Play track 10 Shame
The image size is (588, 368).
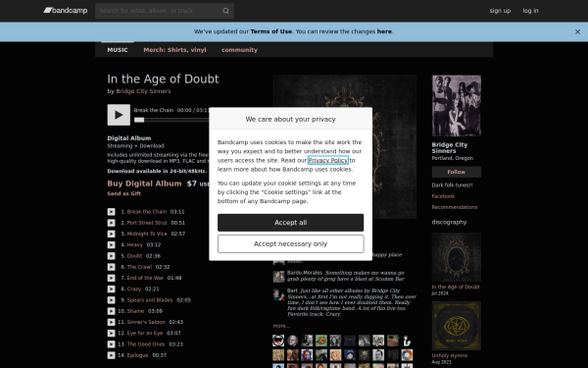(x=112, y=311)
